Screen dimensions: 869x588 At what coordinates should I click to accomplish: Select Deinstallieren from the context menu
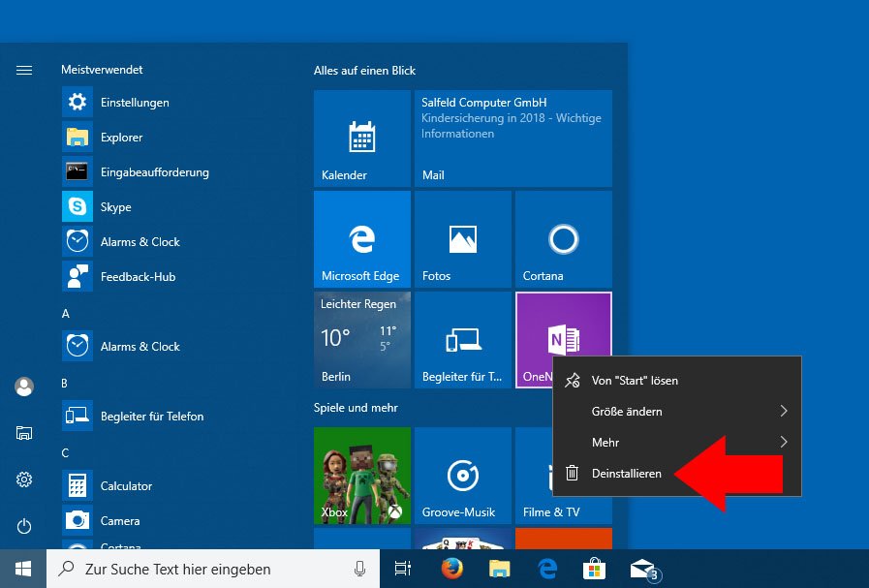coord(628,473)
